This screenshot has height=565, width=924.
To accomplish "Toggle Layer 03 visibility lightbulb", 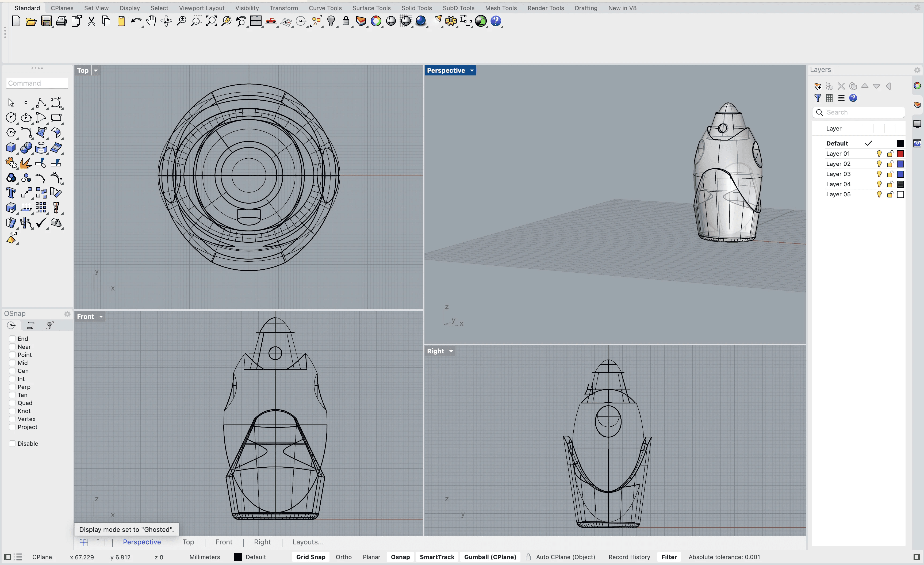I will 879,174.
